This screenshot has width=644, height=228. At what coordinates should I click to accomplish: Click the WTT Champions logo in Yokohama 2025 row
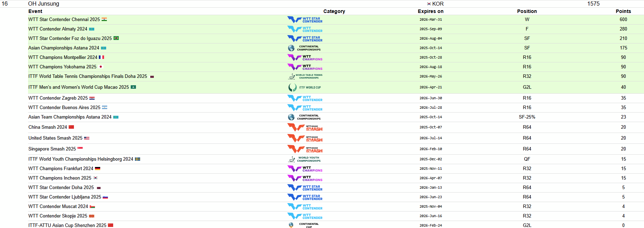pos(305,67)
